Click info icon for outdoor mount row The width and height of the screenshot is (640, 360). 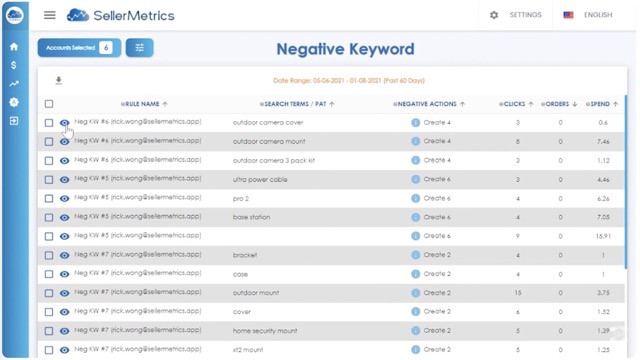click(416, 293)
